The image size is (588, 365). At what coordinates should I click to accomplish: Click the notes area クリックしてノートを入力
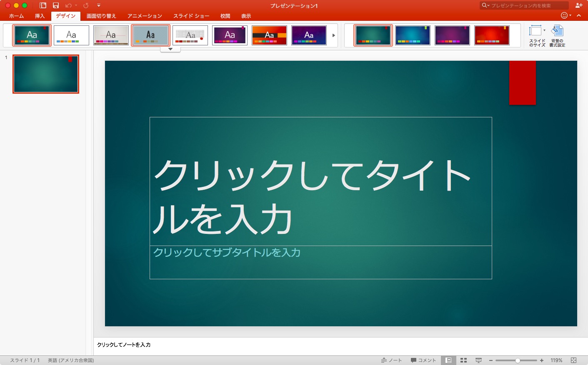pos(124,345)
